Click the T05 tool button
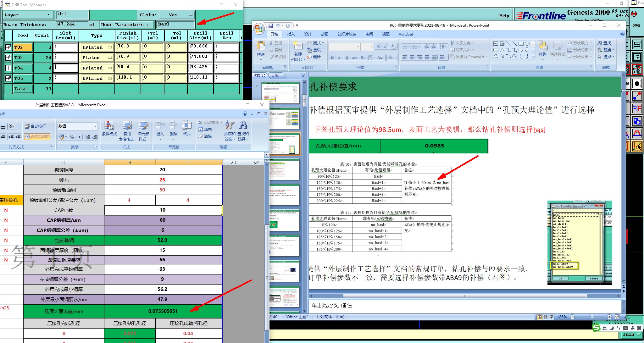 click(x=23, y=78)
